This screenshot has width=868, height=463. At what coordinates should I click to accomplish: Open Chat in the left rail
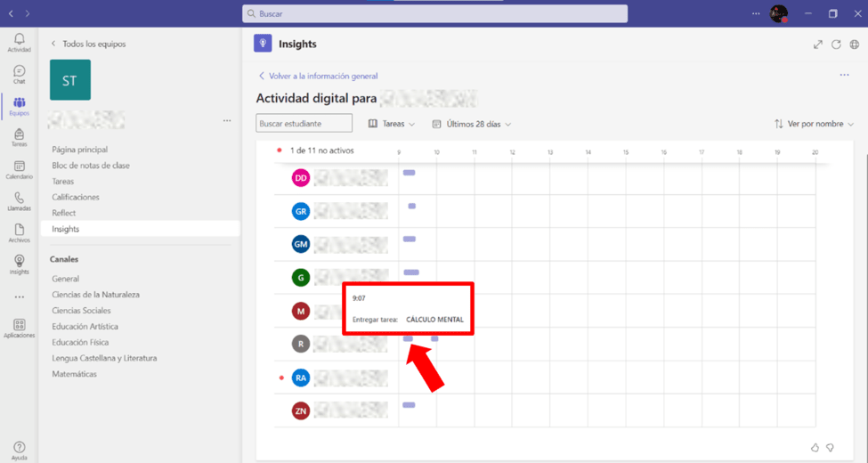coord(19,74)
